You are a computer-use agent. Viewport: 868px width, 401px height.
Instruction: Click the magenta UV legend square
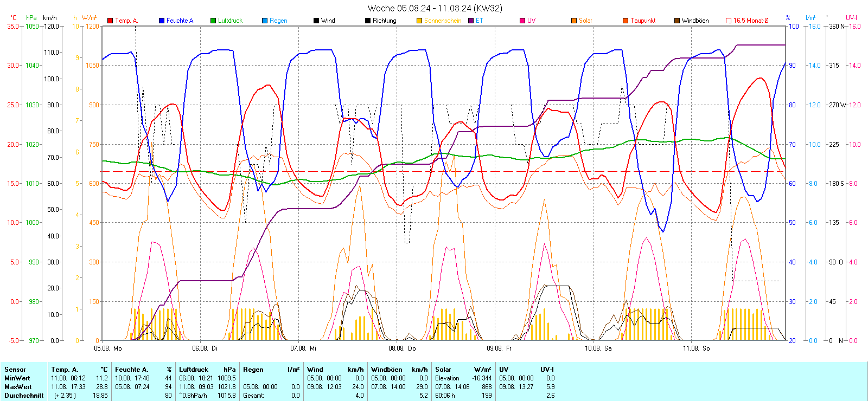[522, 21]
